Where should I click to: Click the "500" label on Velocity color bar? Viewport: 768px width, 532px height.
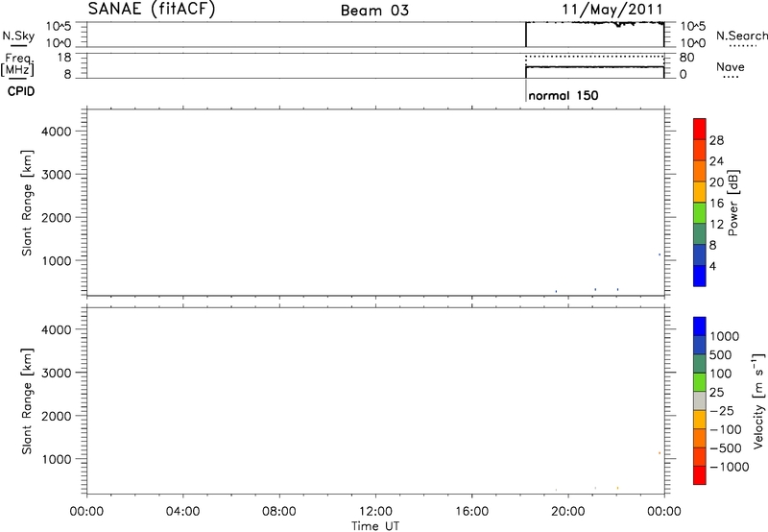pos(721,355)
